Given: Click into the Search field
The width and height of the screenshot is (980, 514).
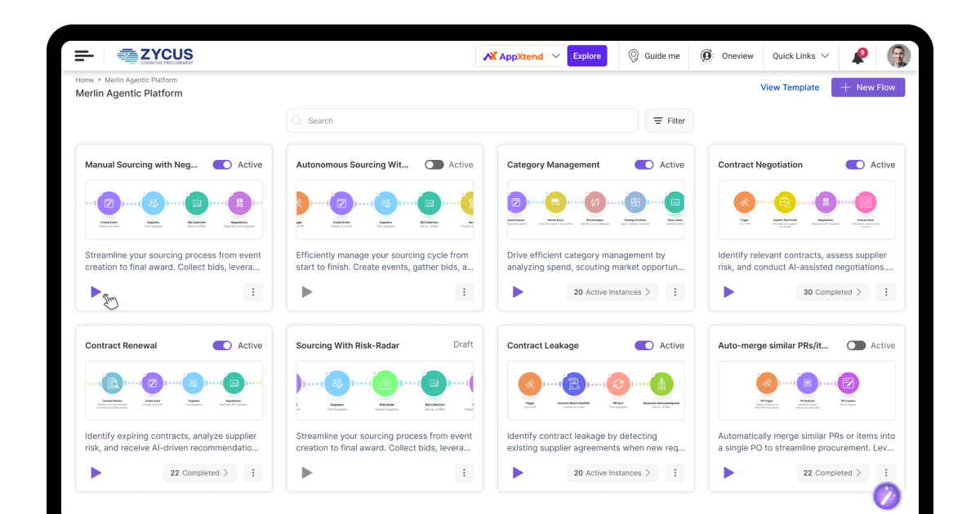Looking at the screenshot, I should click(462, 121).
